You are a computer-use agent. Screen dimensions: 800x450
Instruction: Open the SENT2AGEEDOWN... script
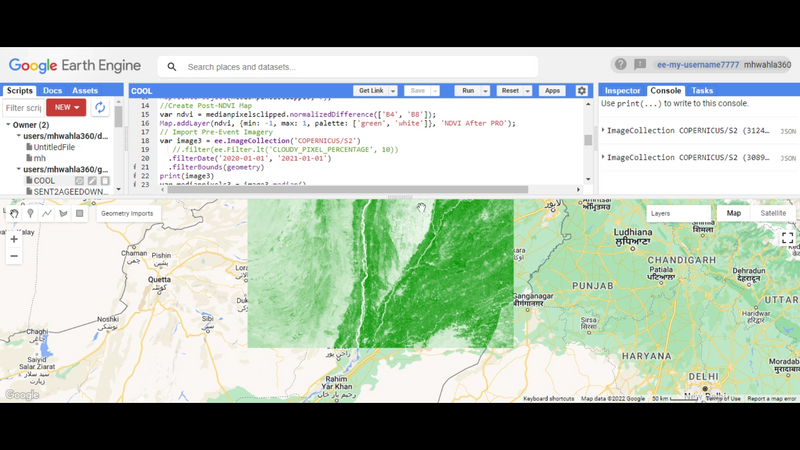(71, 191)
